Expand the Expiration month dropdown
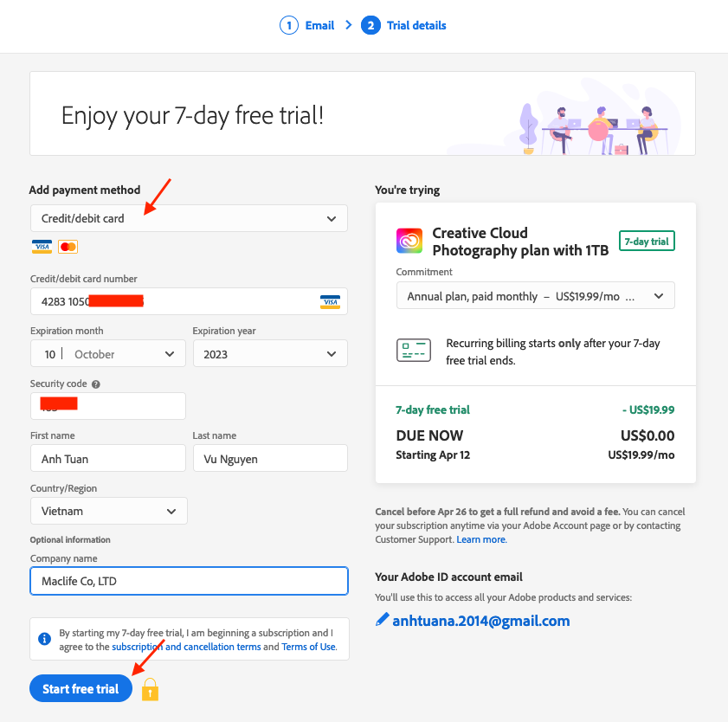This screenshot has width=728, height=722. pos(108,354)
